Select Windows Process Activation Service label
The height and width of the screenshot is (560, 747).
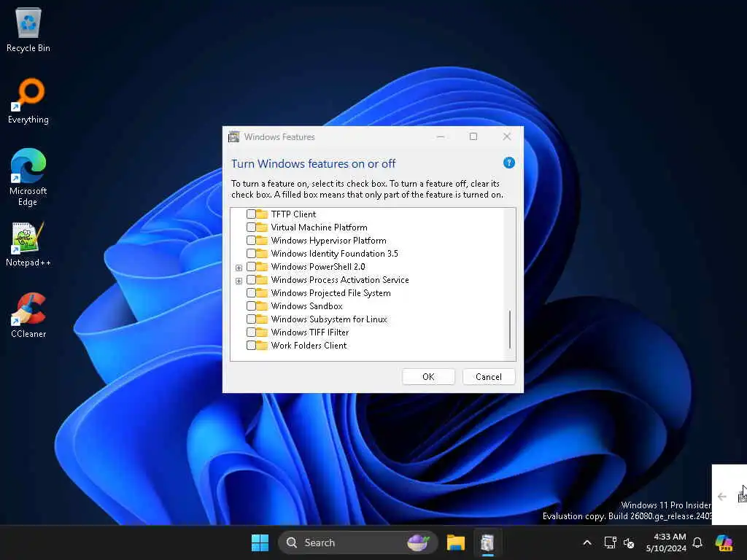[340, 279]
